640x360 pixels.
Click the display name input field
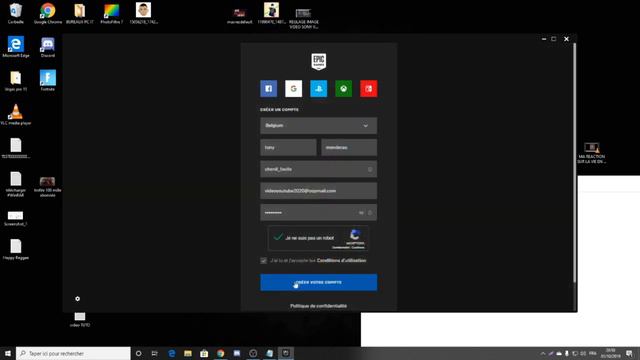point(318,169)
